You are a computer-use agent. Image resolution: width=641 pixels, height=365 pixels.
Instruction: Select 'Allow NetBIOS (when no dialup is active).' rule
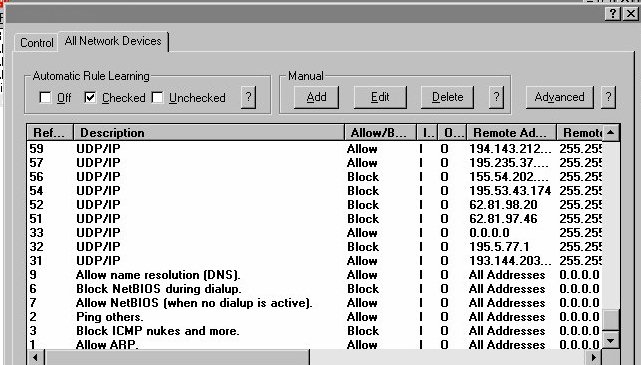pyautogui.click(x=315, y=302)
